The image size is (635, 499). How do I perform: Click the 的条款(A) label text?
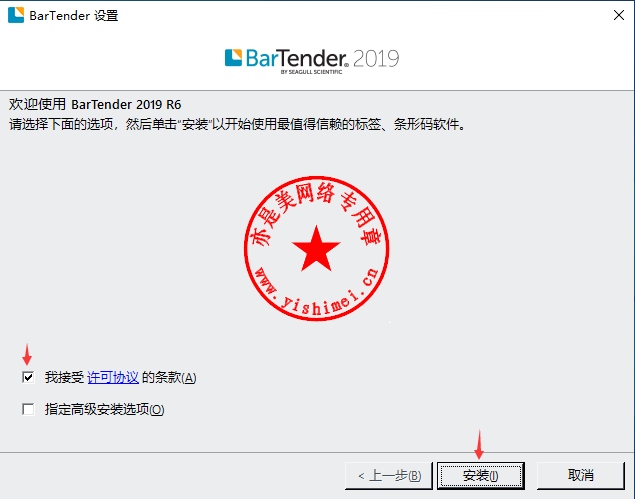coord(169,377)
